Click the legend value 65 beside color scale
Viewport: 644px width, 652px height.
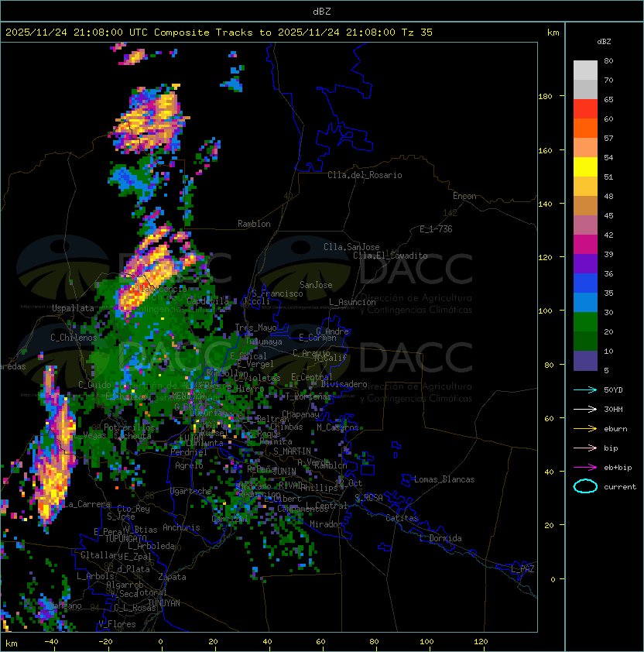click(608, 99)
